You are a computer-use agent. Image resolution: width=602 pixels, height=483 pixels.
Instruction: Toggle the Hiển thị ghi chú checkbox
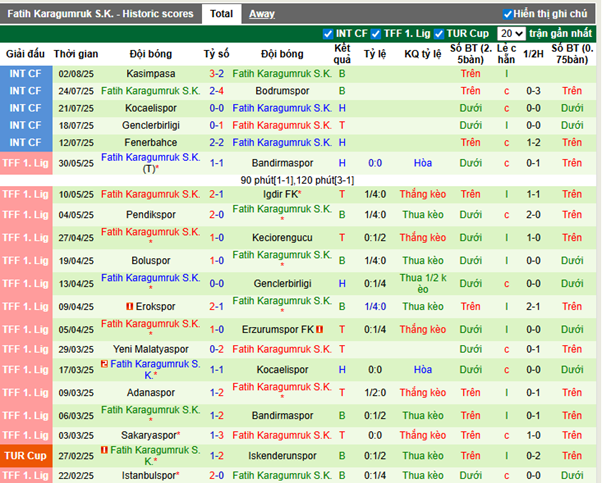pos(508,14)
